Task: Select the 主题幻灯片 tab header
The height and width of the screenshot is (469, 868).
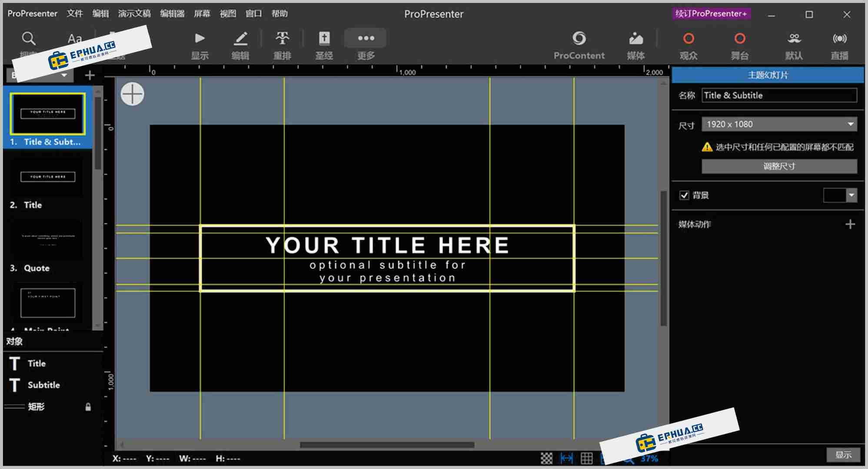Action: click(x=768, y=75)
